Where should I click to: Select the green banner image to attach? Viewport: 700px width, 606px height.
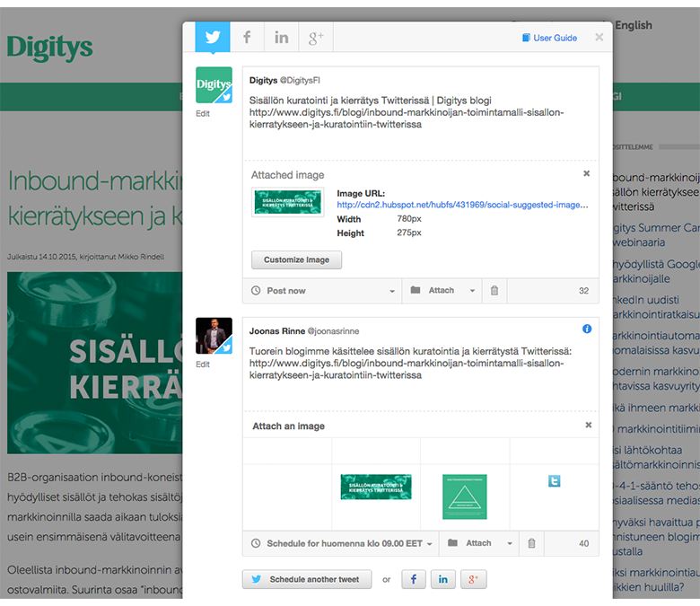click(376, 487)
